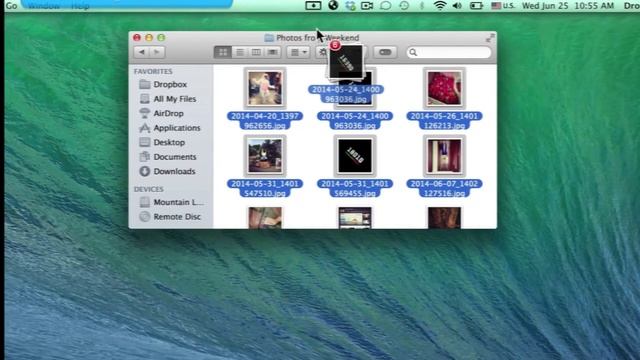Screen dimensions: 640x360
Task: Click the Remote Disc icon
Action: click(x=144, y=217)
